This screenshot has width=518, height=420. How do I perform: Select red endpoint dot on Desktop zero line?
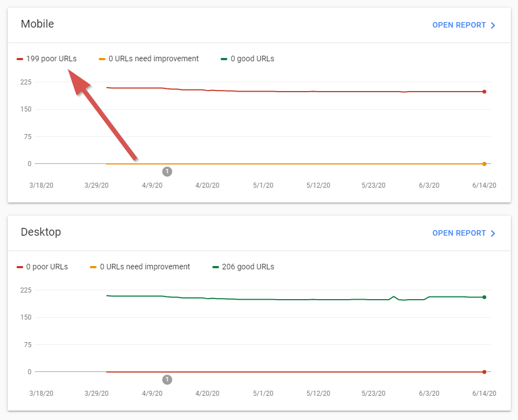click(484, 372)
